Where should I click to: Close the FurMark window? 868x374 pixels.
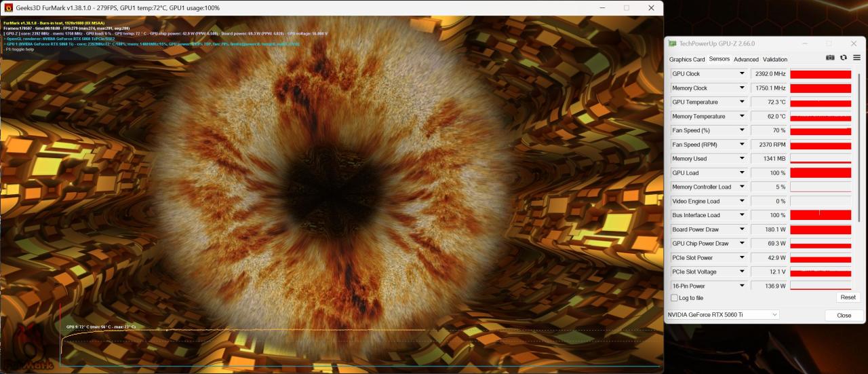point(652,8)
